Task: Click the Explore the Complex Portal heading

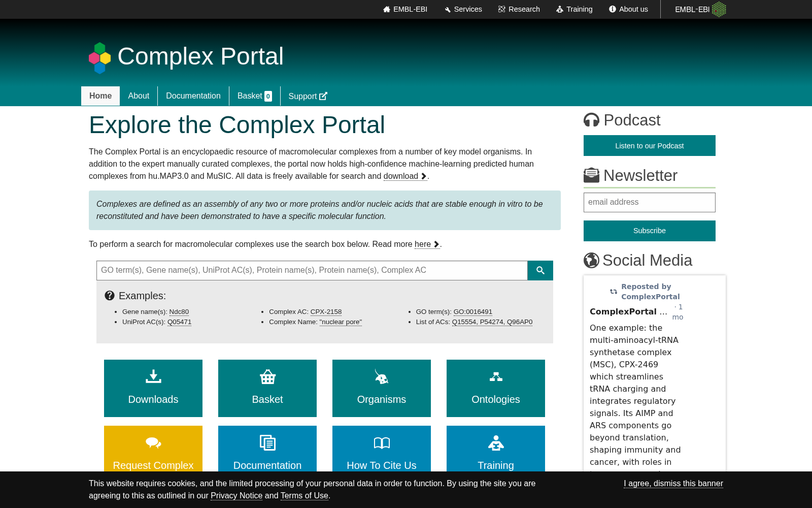Action: pos(237,125)
